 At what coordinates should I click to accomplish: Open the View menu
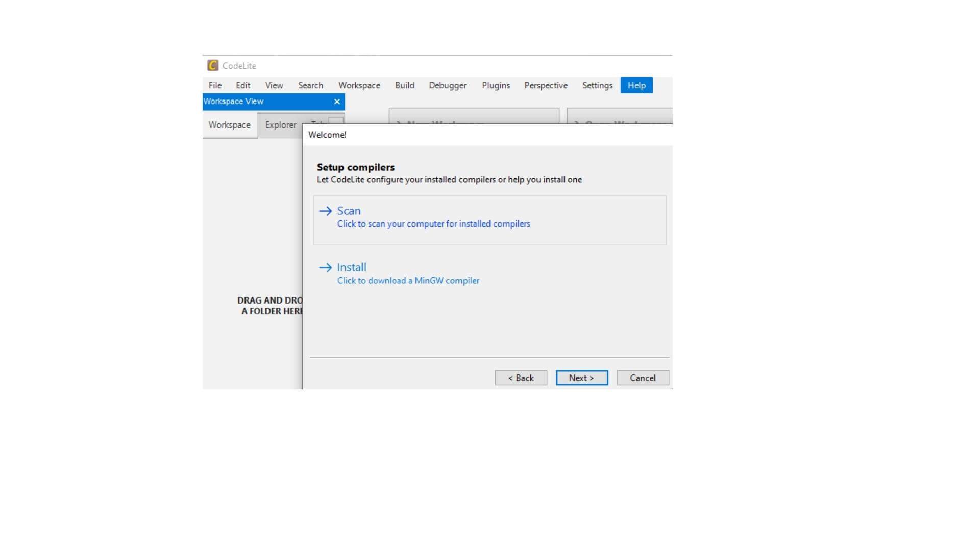(274, 85)
